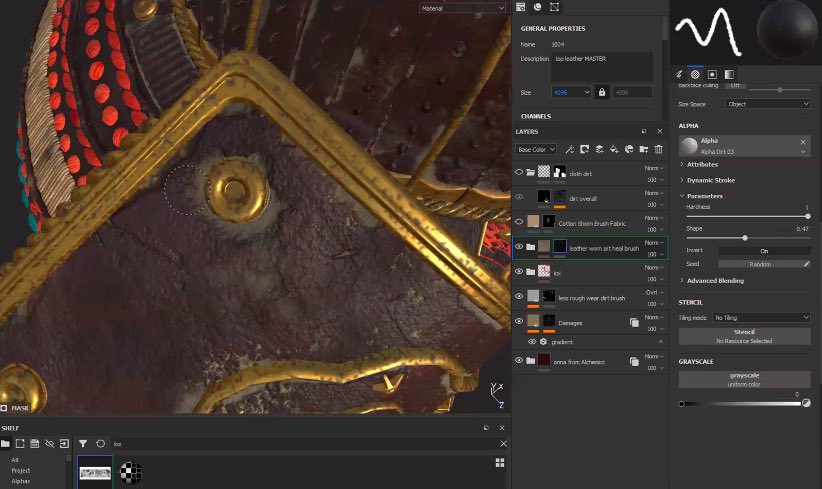Remove the Alpha resource with its X
Image resolution: width=822 pixels, height=489 pixels.
pyautogui.click(x=803, y=142)
